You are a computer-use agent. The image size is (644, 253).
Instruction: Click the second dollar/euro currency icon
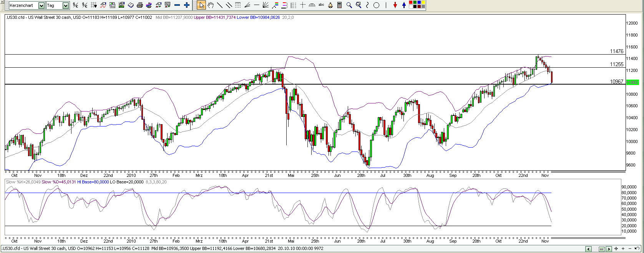(x=85, y=5)
